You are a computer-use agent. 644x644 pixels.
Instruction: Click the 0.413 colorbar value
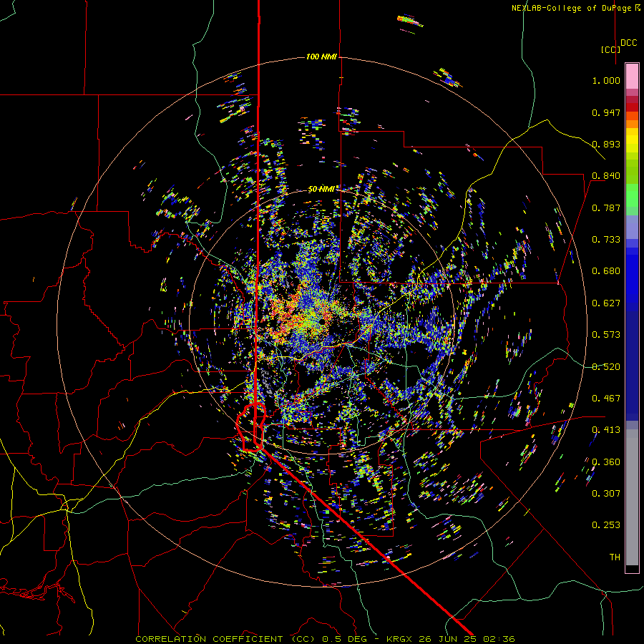[606, 430]
